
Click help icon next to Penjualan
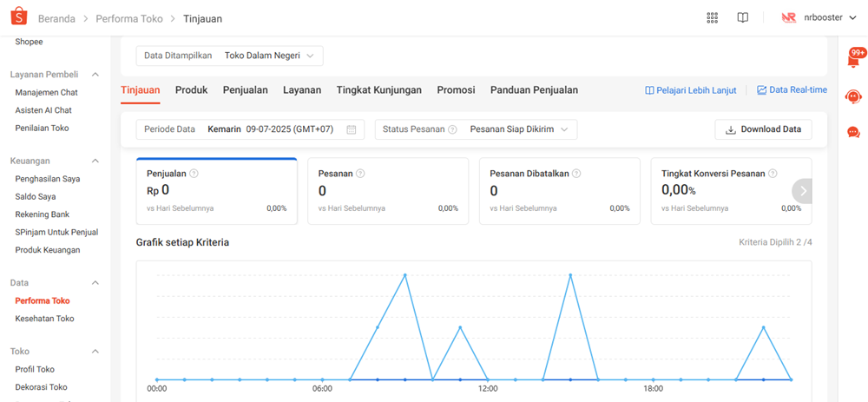point(194,174)
